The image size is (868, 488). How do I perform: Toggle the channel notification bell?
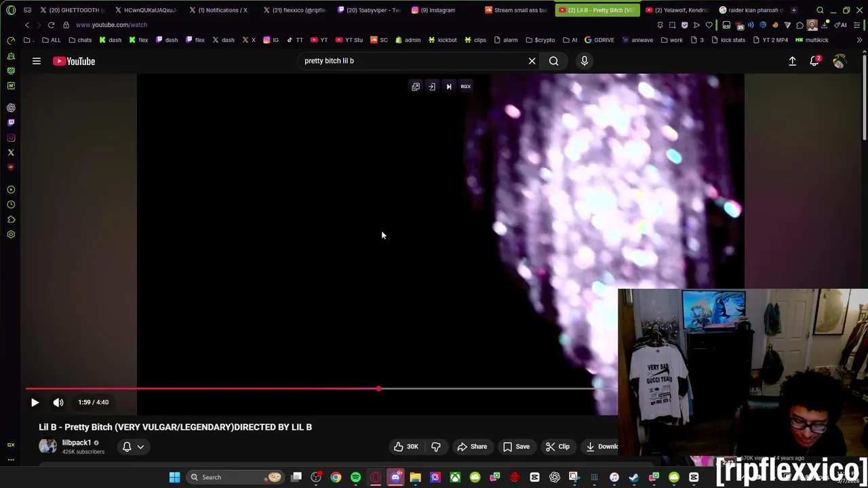coord(127,447)
